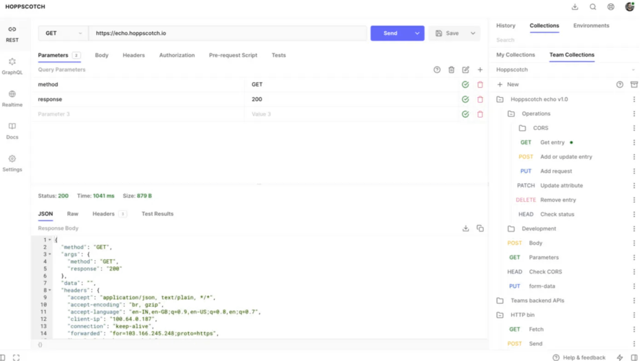644x361 pixels.
Task: Open the GraphQL section
Action: [x=12, y=66]
